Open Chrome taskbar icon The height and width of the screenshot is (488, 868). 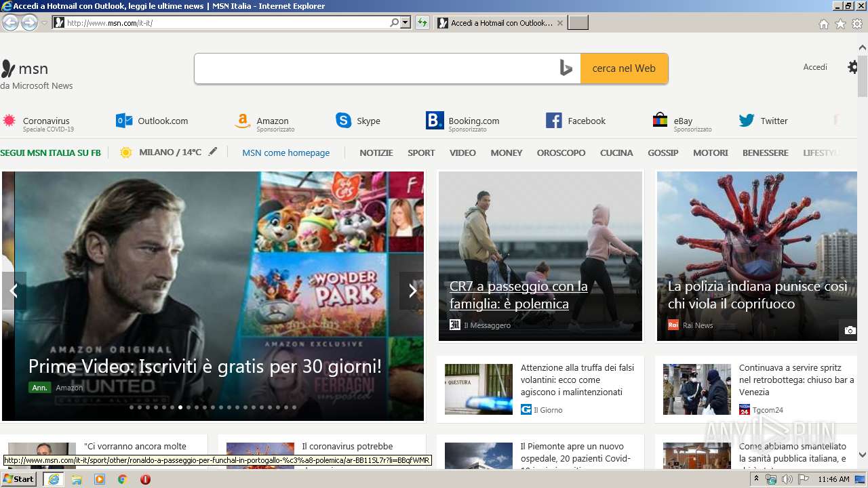[x=122, y=479]
